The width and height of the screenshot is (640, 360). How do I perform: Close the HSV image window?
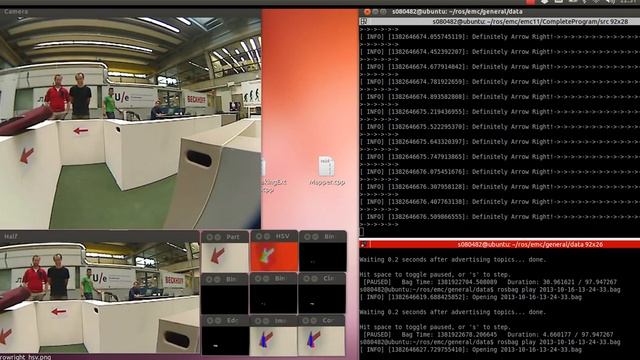[259, 237]
